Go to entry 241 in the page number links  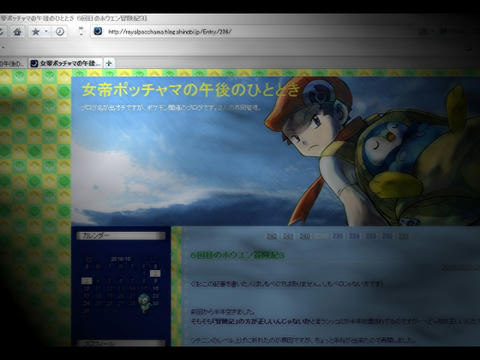point(288,236)
